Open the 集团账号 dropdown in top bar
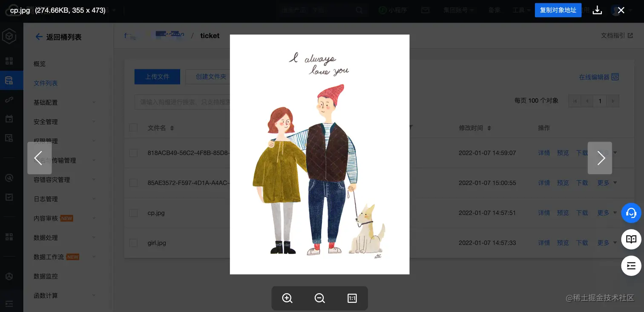This screenshot has width=644, height=312. click(458, 10)
